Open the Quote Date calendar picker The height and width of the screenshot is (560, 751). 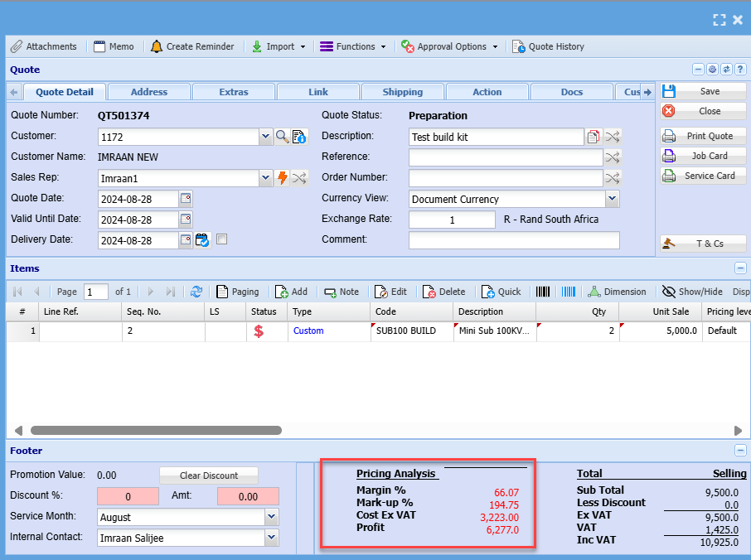point(186,199)
